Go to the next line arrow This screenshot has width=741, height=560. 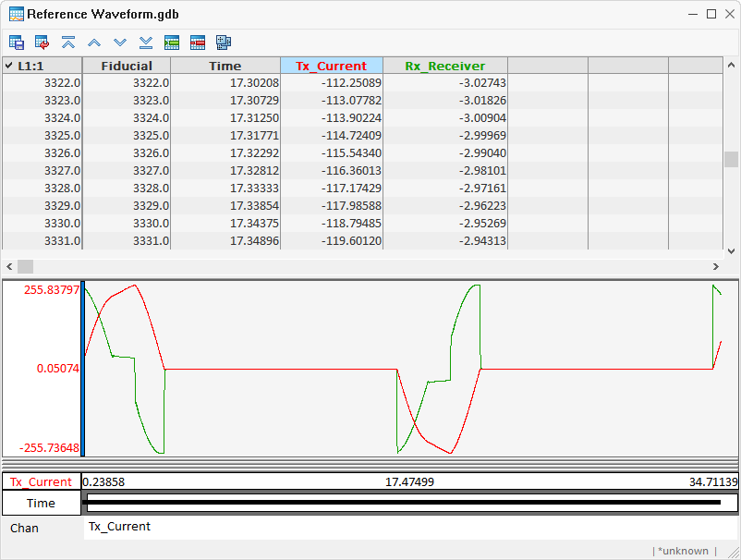coord(120,43)
